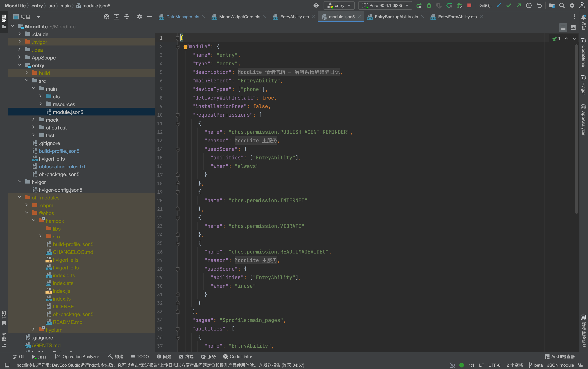
Task: Collapse the oh_modules folder
Action: click(19, 197)
